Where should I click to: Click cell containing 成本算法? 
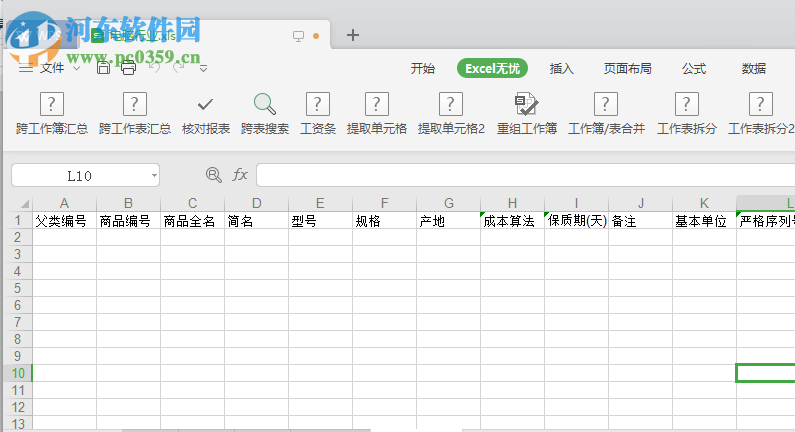pos(513,221)
